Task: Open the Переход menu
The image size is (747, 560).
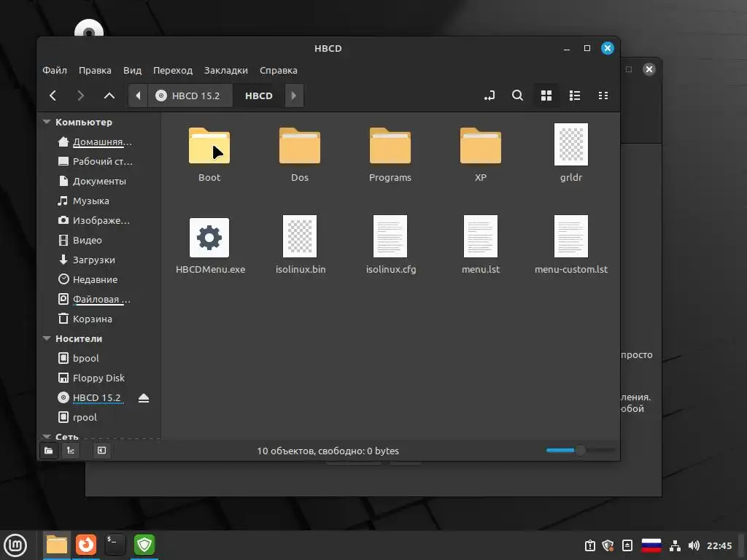Action: [x=172, y=71]
